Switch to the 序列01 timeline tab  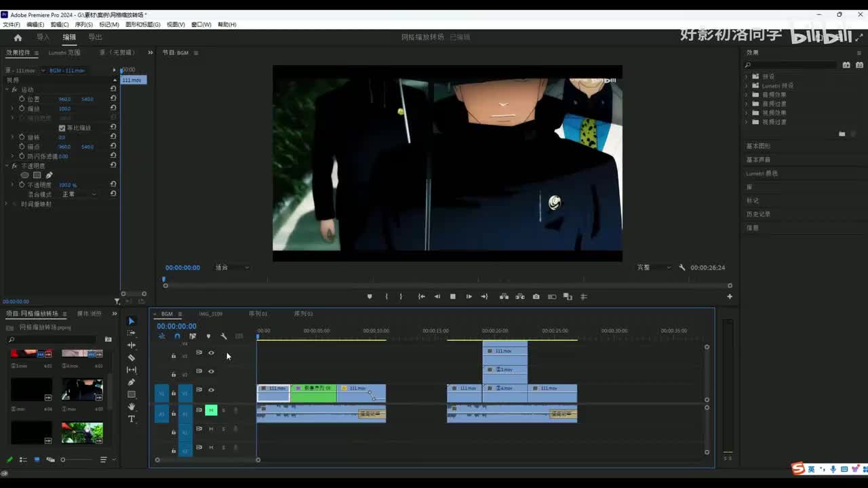[258, 314]
